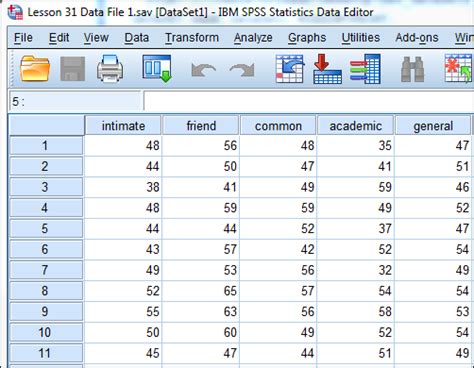Click friend value 60 in row 10
Screen dimensions: 474x368
[x=201, y=332]
